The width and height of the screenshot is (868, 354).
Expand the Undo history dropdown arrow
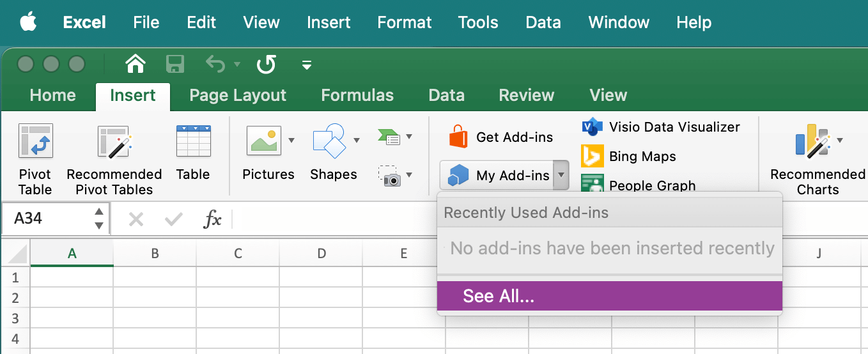click(237, 64)
